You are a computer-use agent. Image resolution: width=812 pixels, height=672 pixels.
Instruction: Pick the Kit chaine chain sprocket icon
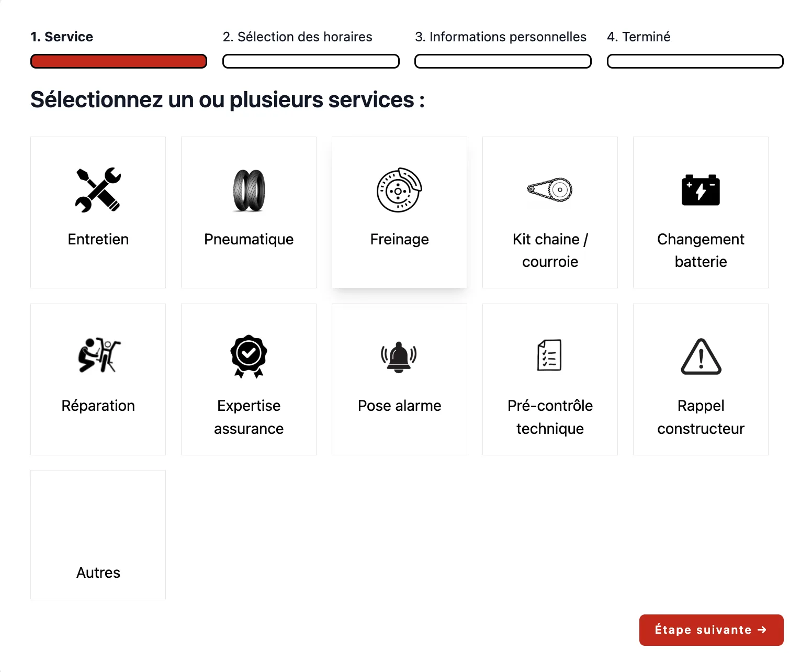click(x=550, y=190)
